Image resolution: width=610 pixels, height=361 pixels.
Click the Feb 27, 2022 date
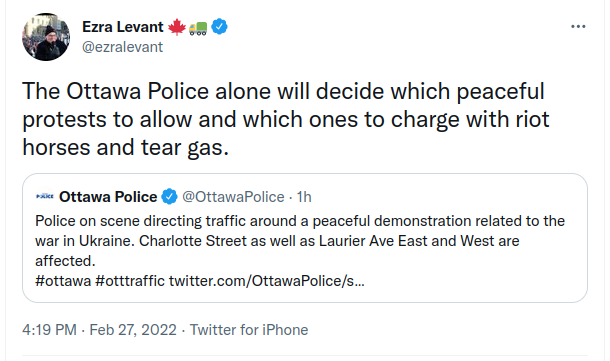133,330
